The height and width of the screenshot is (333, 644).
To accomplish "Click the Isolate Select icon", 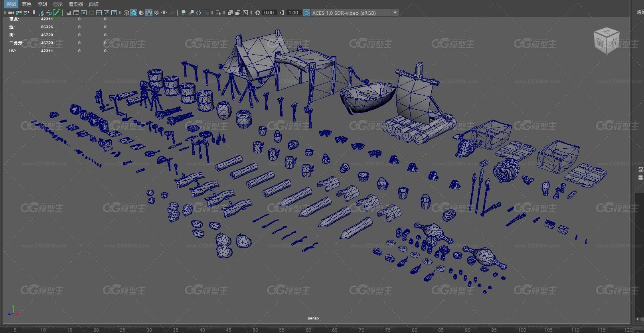I will (x=218, y=13).
